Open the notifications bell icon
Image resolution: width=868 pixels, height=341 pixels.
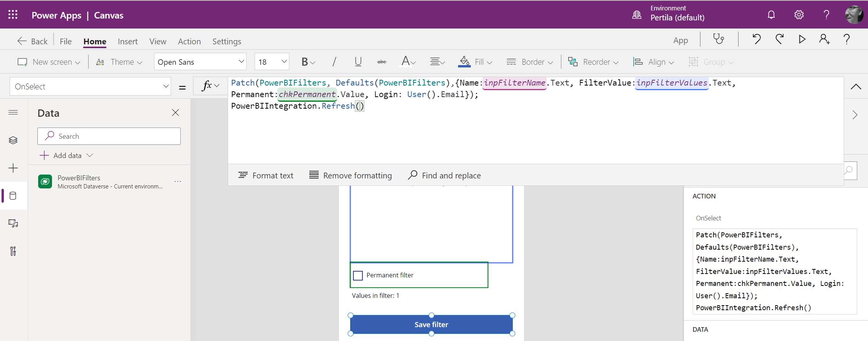point(771,15)
